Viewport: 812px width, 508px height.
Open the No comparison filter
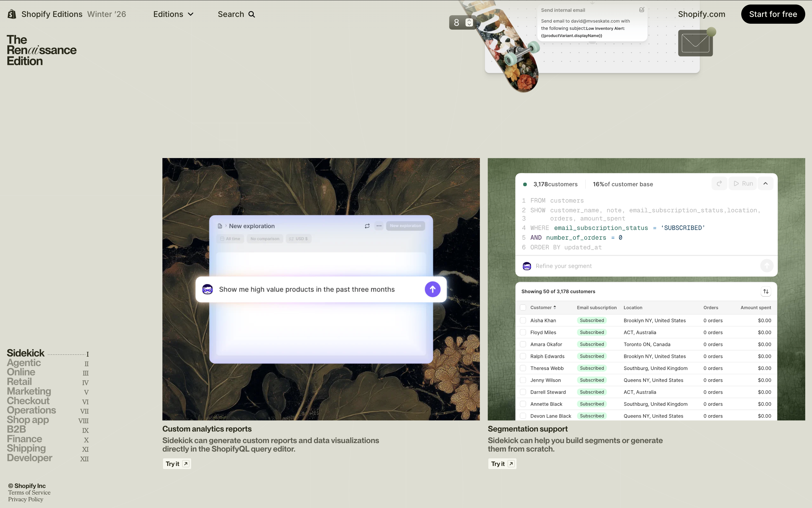point(265,239)
